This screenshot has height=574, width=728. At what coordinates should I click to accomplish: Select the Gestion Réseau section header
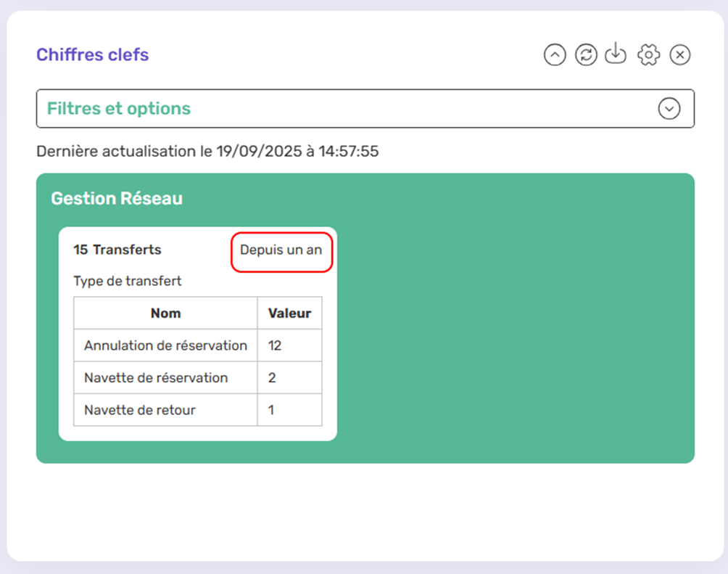tap(117, 198)
